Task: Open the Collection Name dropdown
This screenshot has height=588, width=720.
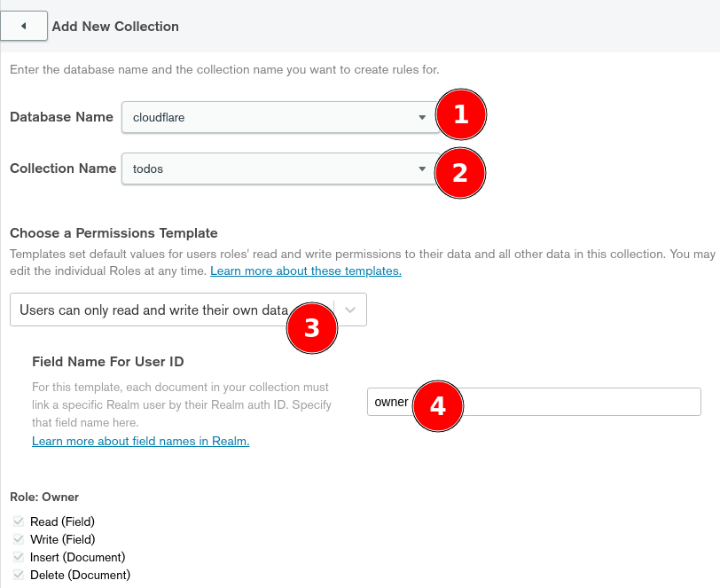Action: coord(280,169)
